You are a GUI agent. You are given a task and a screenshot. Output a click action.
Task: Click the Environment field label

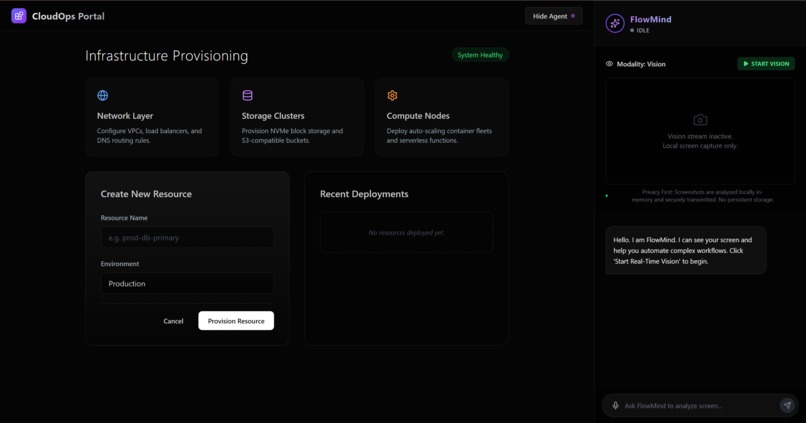(x=120, y=264)
